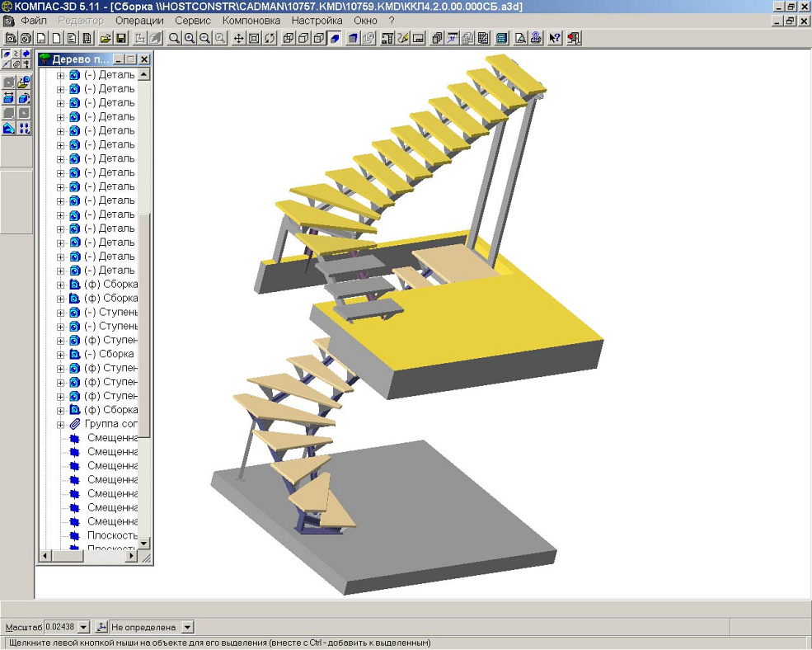The width and height of the screenshot is (812, 650).
Task: Open the Операции menu
Action: coord(138,20)
